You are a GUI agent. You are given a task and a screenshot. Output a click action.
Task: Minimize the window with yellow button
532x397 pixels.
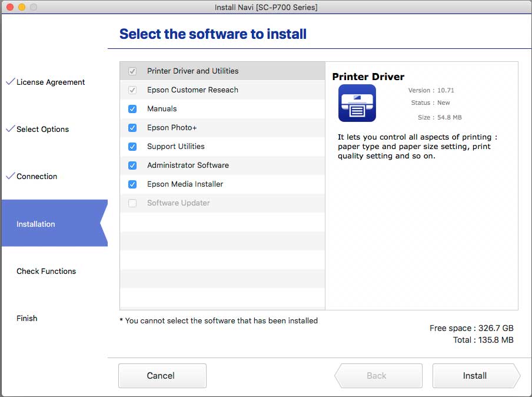click(22, 7)
